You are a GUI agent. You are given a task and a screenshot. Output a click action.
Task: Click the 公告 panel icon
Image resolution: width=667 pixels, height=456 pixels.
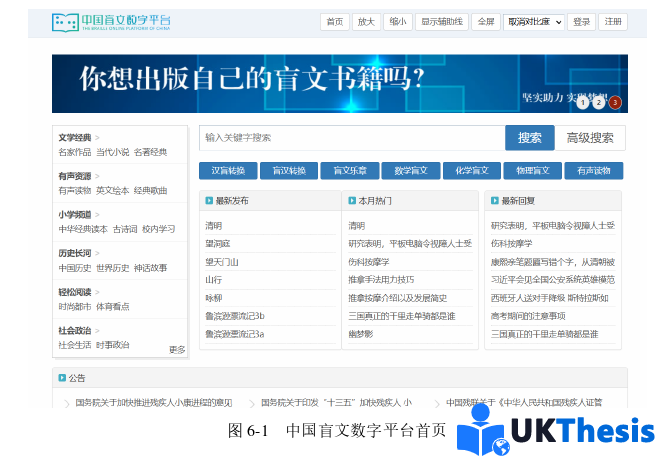pyautogui.click(x=62, y=378)
